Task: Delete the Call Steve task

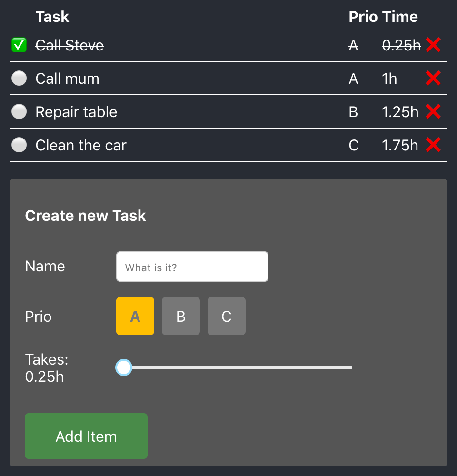Action: [x=433, y=45]
